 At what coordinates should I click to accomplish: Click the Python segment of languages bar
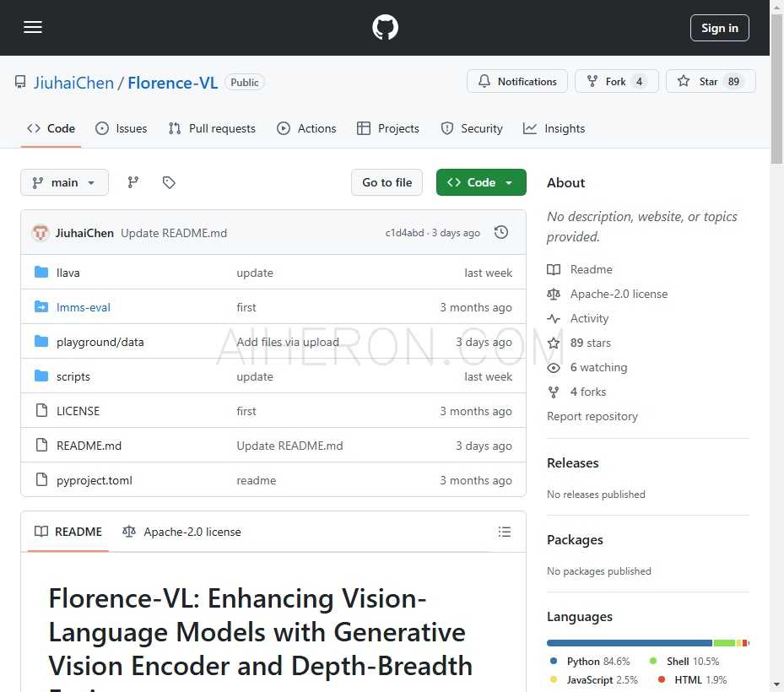pyautogui.click(x=629, y=643)
